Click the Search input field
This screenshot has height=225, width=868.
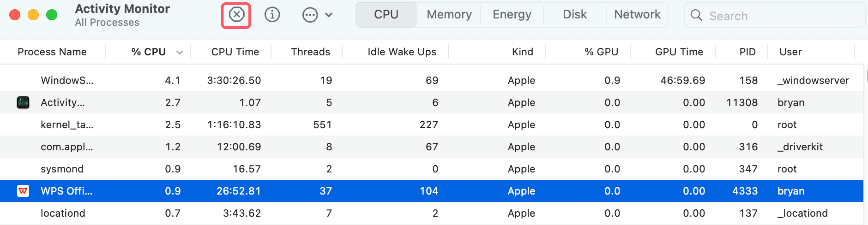tap(780, 16)
